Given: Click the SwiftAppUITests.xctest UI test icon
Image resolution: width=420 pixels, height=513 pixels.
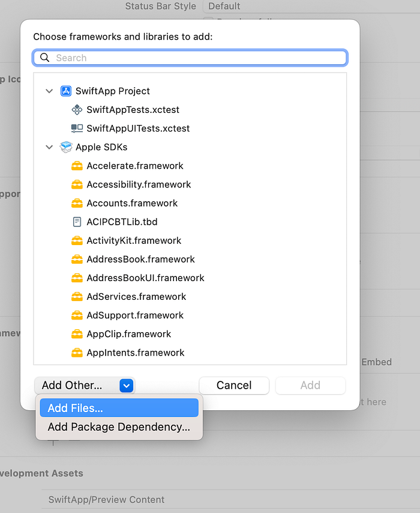Looking at the screenshot, I should [77, 129].
